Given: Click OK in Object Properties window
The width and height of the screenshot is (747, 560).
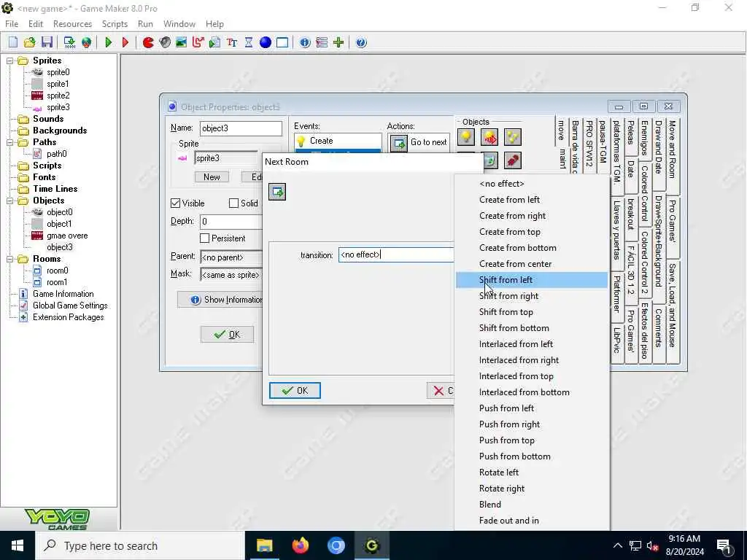Looking at the screenshot, I should point(228,334).
